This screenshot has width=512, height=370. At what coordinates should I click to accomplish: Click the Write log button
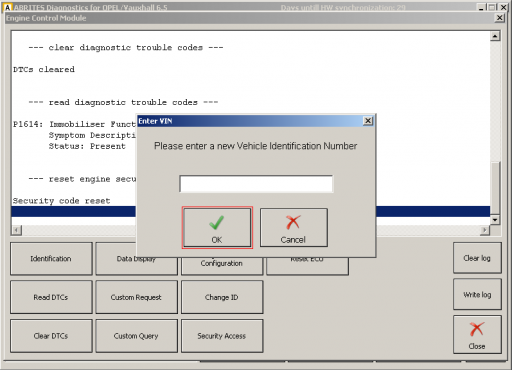coord(477,294)
